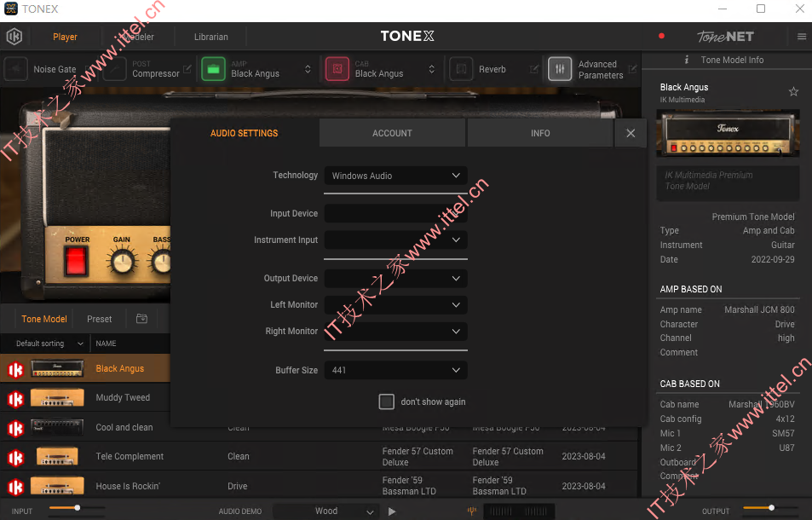Image resolution: width=812 pixels, height=520 pixels.
Task: Toggle the red CAB module button
Action: tap(337, 69)
